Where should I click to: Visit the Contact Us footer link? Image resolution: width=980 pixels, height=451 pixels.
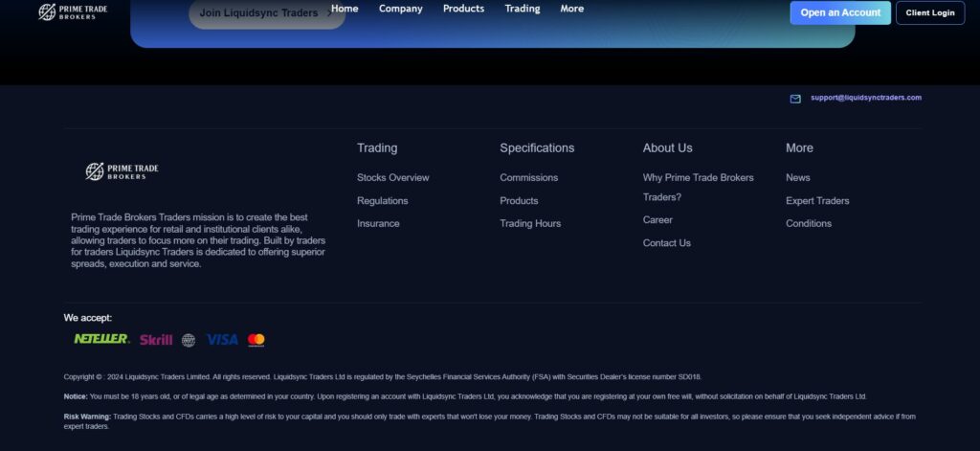666,243
